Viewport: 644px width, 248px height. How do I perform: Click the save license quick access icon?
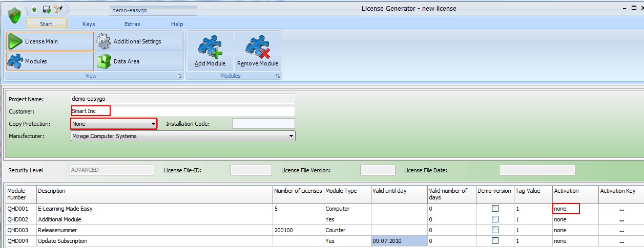point(46,9)
